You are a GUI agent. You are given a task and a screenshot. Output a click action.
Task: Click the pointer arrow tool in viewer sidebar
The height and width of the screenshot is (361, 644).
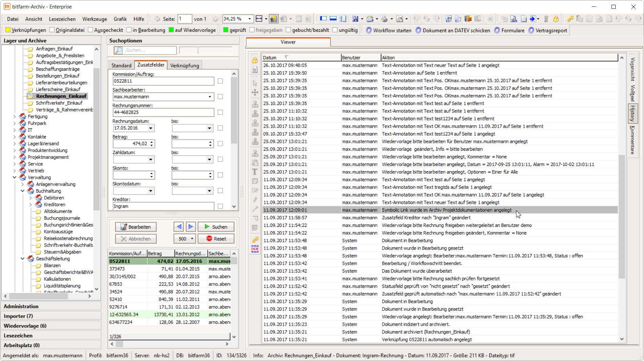click(255, 83)
